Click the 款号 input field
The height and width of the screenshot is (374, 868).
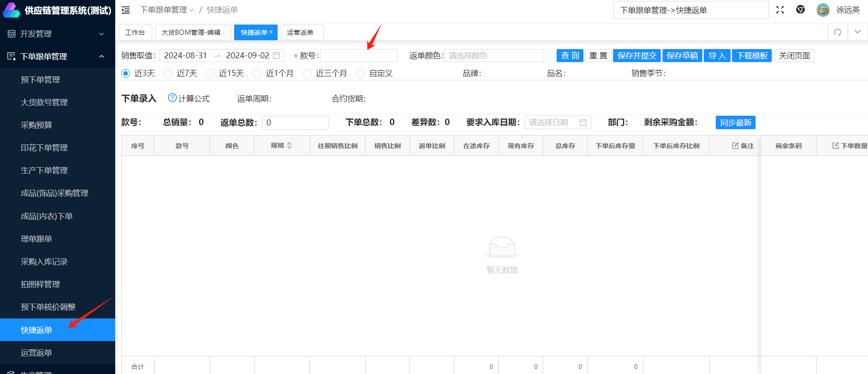[x=359, y=56]
